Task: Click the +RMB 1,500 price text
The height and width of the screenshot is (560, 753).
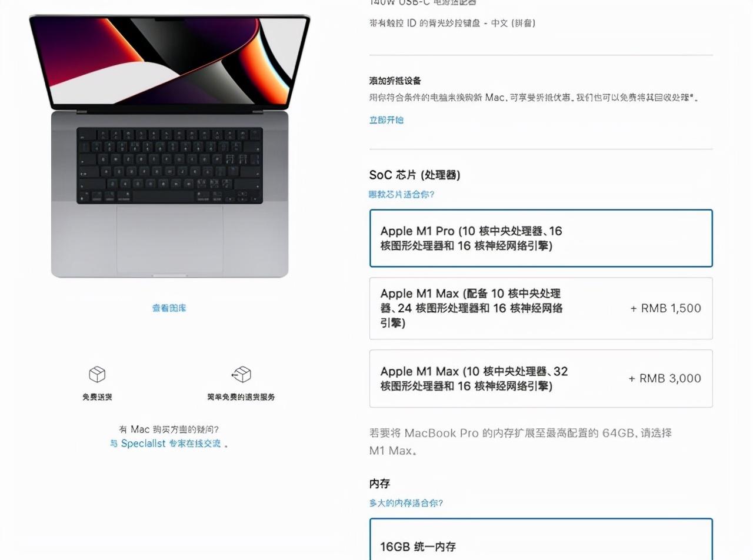Action: pos(666,308)
